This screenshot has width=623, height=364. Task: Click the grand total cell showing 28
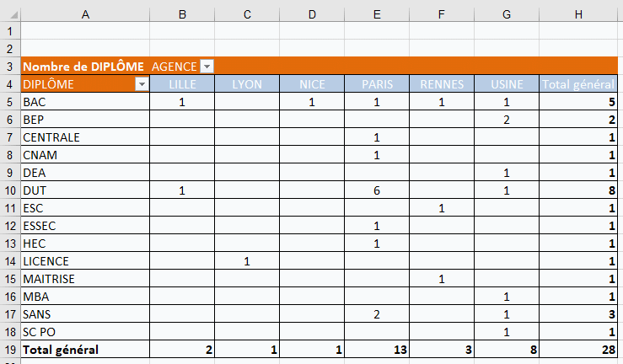tap(578, 350)
